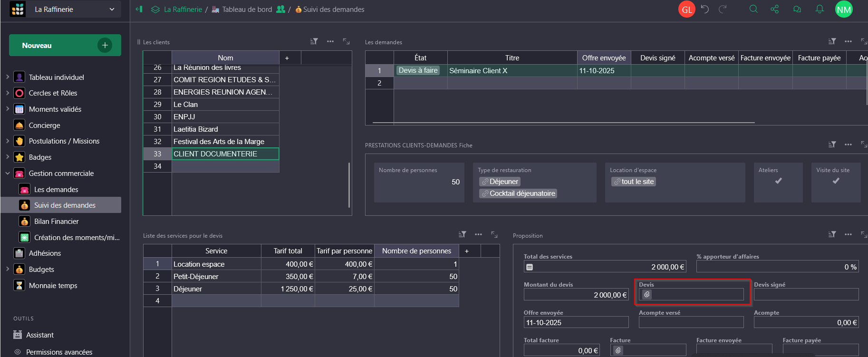Toggle the Ateliers checkmark
The width and height of the screenshot is (868, 357).
(x=778, y=181)
